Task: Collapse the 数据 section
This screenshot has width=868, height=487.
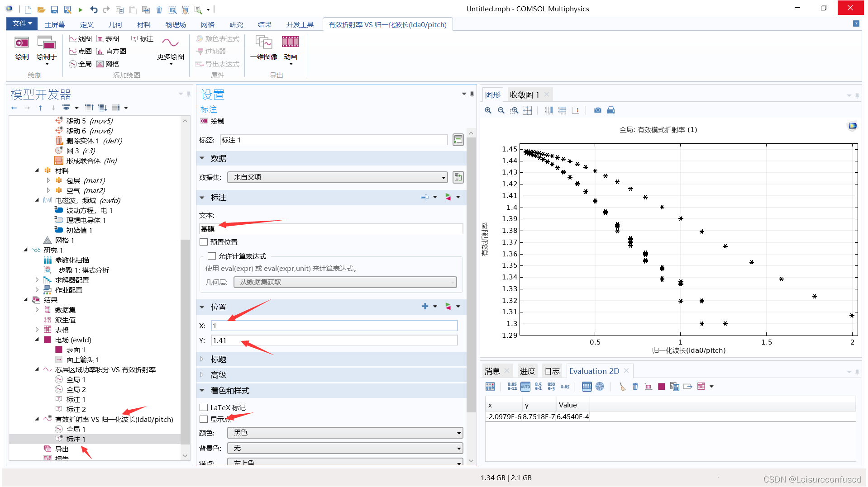Action: click(202, 159)
